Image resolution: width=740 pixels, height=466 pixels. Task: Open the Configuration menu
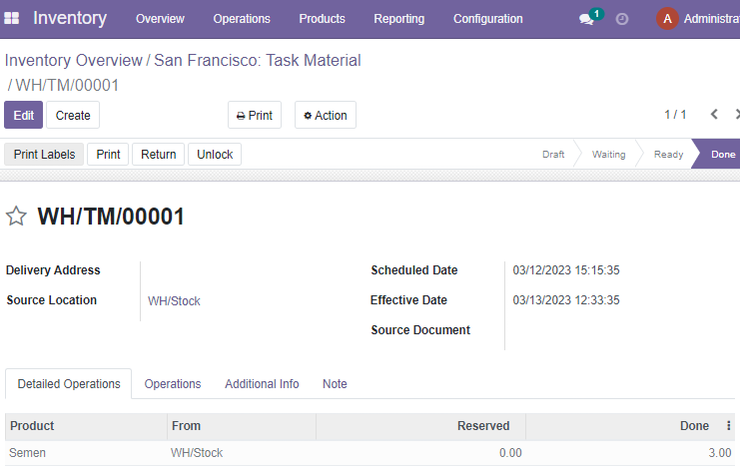pos(488,19)
